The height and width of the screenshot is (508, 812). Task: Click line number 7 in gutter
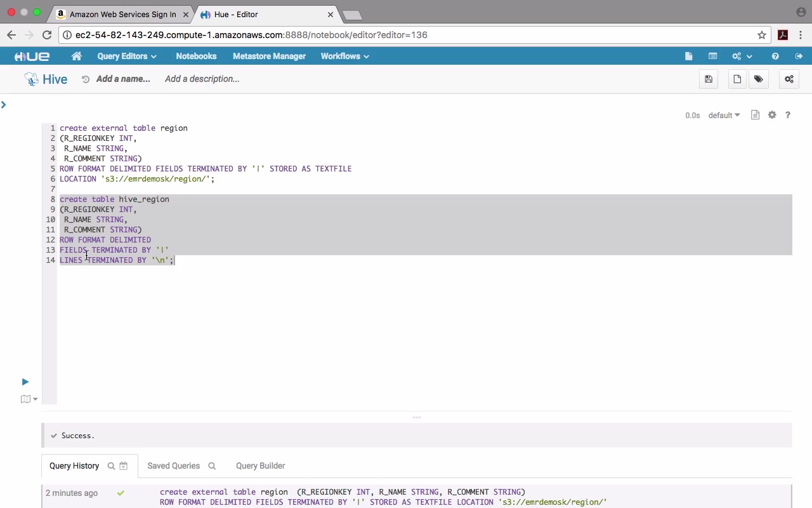pyautogui.click(x=53, y=189)
